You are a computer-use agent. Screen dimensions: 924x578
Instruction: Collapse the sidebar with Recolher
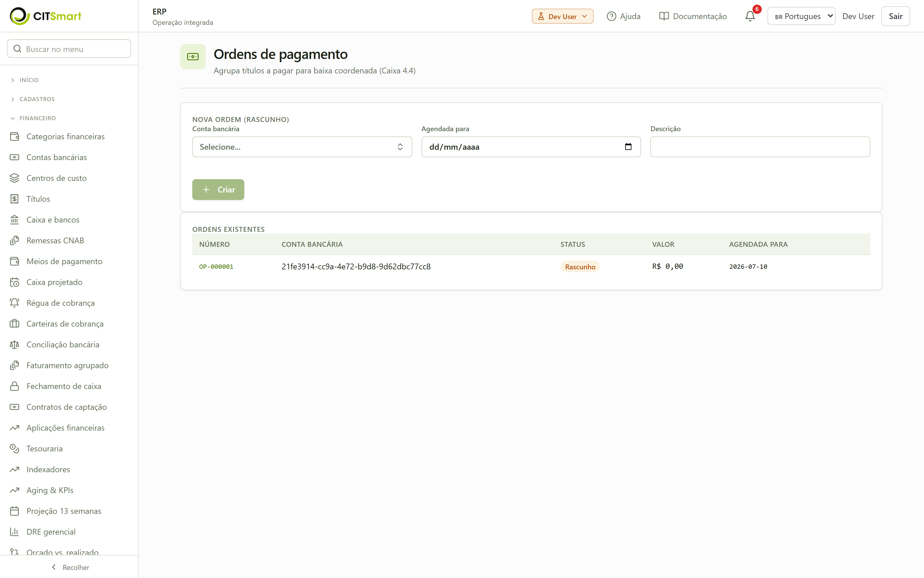(70, 567)
